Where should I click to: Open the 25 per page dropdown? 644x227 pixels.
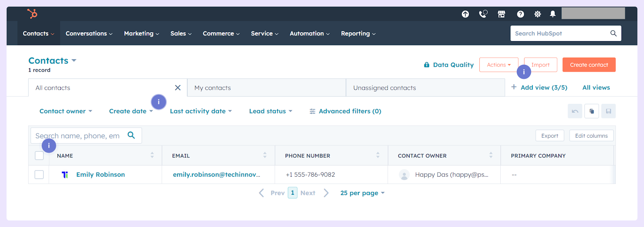point(362,193)
